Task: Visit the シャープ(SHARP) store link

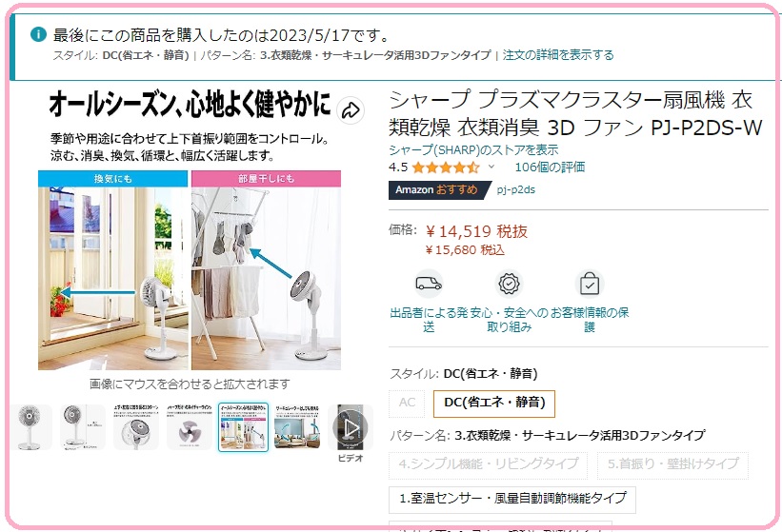Action: coord(473,149)
